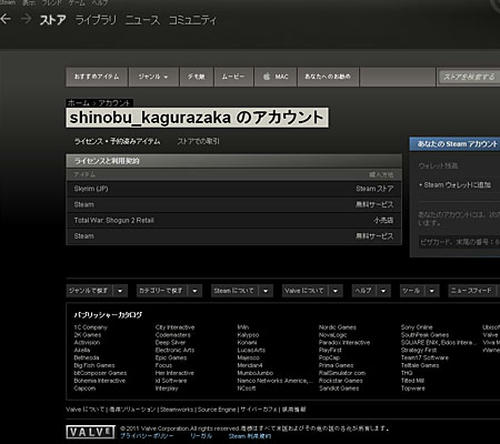The width and height of the screenshot is (500, 444).
Task: Open the 2K Games publisher link
Action: pos(87,335)
